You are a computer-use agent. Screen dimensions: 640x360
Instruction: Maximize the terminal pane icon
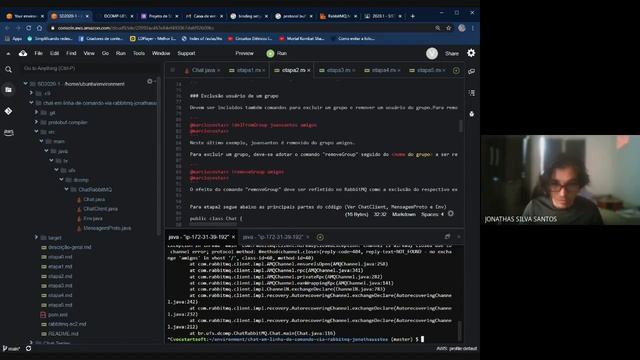coord(447,236)
